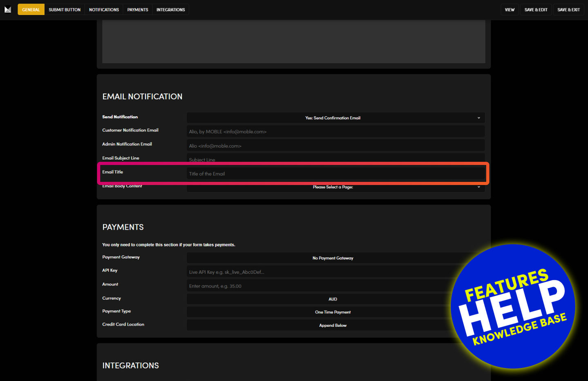The height and width of the screenshot is (381, 588).
Task: Choose the Currency AUD dropdown
Action: (319, 299)
